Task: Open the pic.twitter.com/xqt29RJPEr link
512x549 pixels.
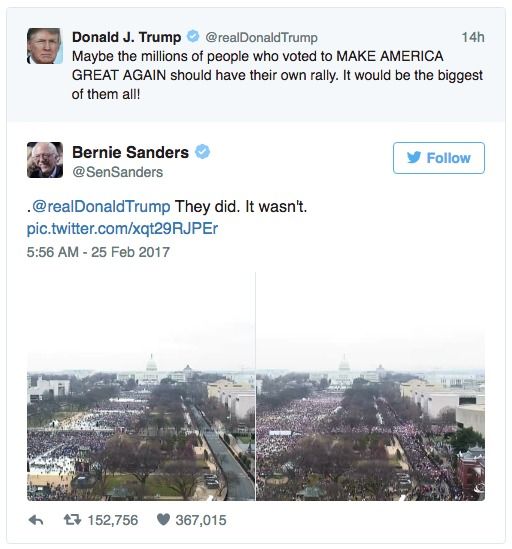Action: point(123,229)
